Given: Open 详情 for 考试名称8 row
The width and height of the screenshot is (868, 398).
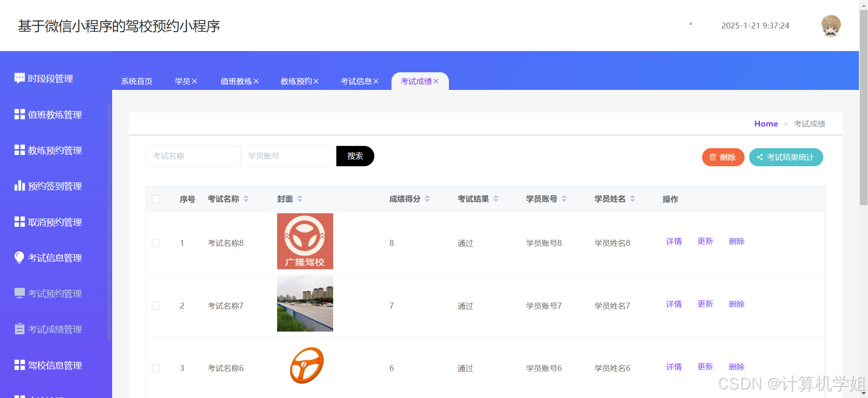Looking at the screenshot, I should 674,242.
